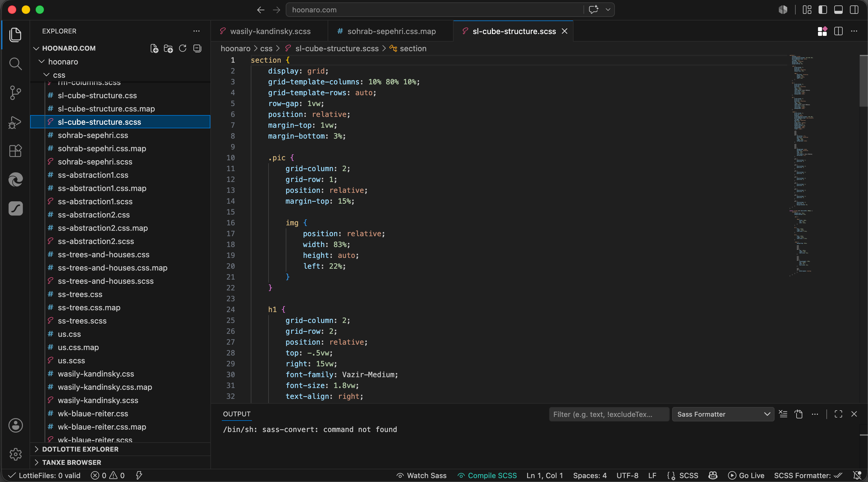
Task: Expand the TANXE BROWSER section
Action: tap(71, 462)
